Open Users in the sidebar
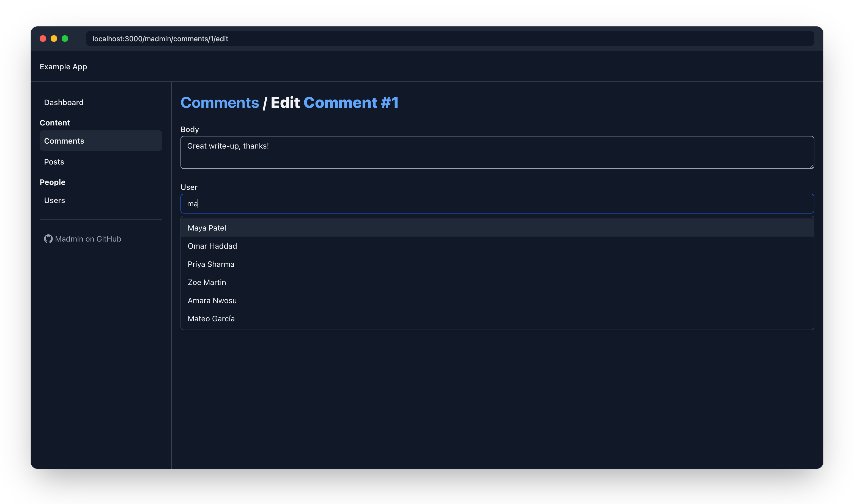 point(101,200)
